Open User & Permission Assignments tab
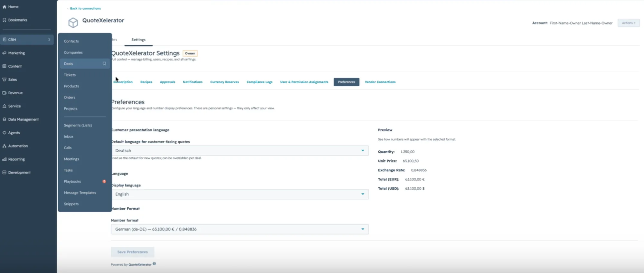The height and width of the screenshot is (273, 644). 304,82
